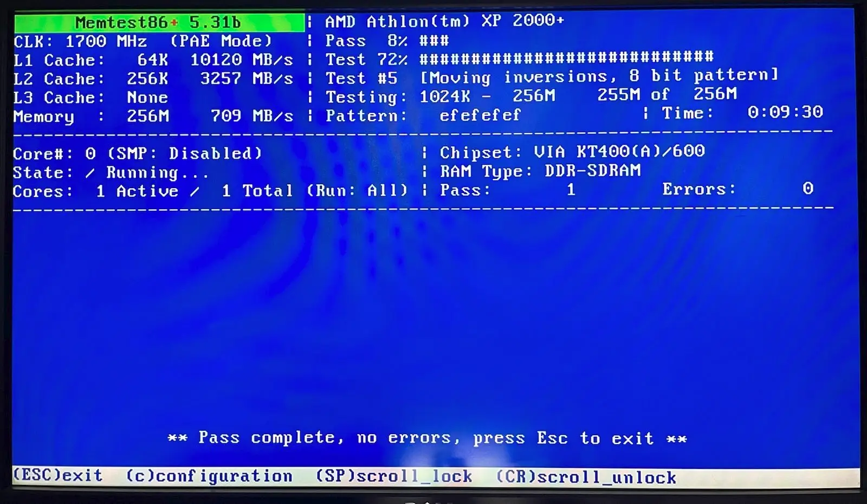Click the Test #5 label
This screenshot has width=867, height=504.
pos(361,78)
